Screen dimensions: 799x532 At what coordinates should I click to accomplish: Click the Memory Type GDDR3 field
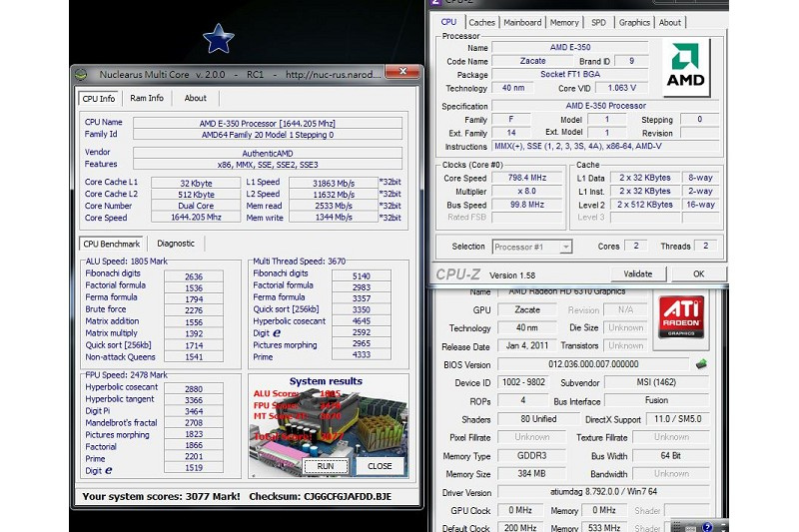(x=531, y=455)
